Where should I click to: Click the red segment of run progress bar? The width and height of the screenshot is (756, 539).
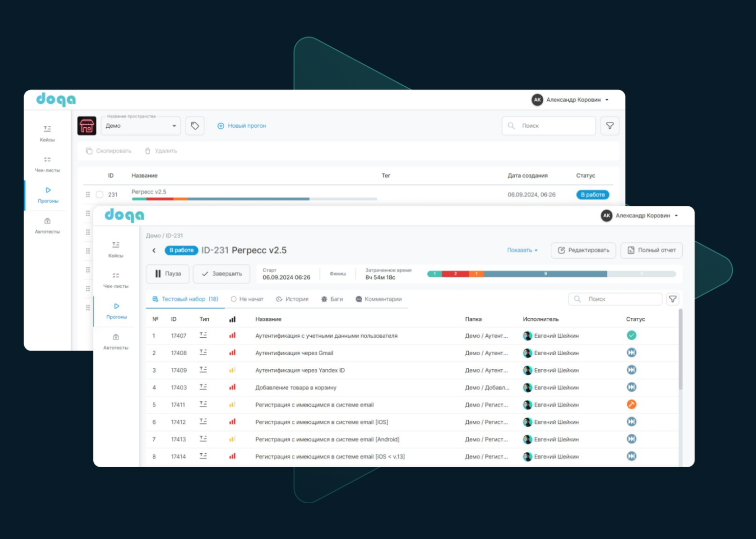[455, 274]
